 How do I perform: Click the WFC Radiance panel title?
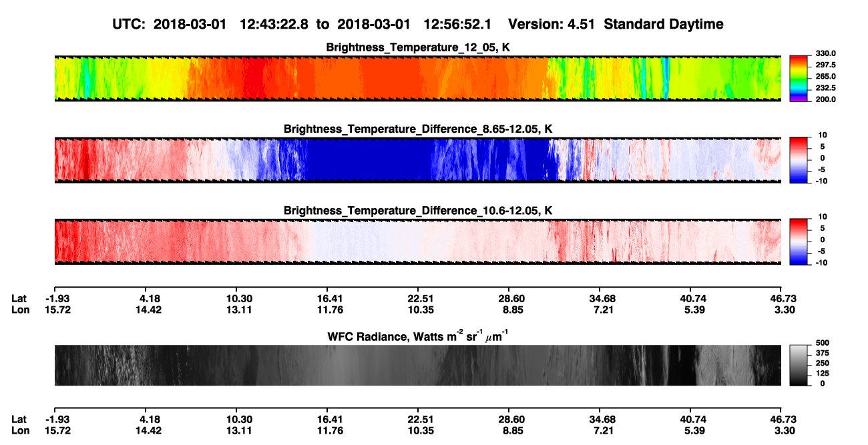(418, 336)
